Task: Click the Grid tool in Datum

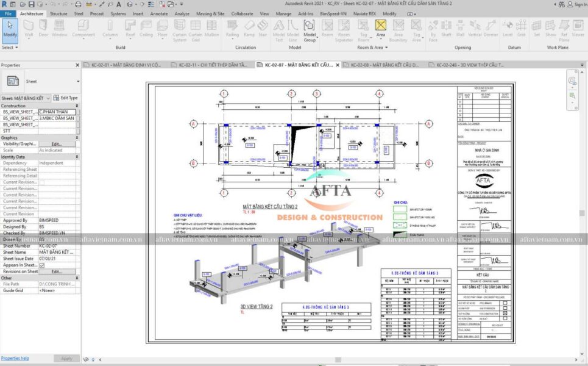Action: (x=521, y=28)
